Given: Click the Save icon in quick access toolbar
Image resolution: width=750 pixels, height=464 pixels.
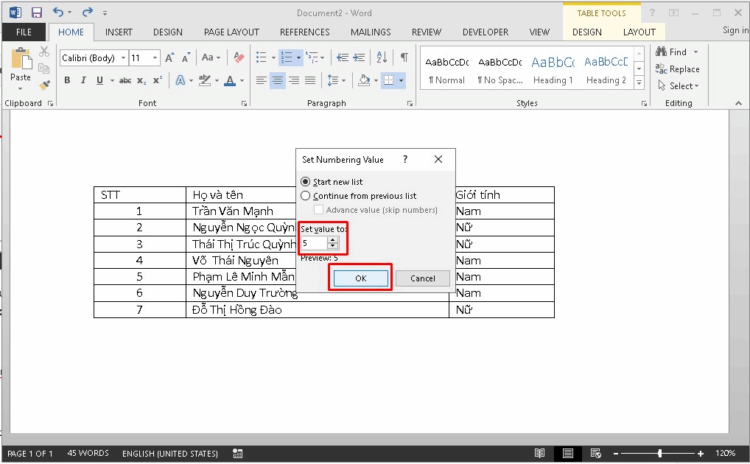Looking at the screenshot, I should [x=36, y=13].
